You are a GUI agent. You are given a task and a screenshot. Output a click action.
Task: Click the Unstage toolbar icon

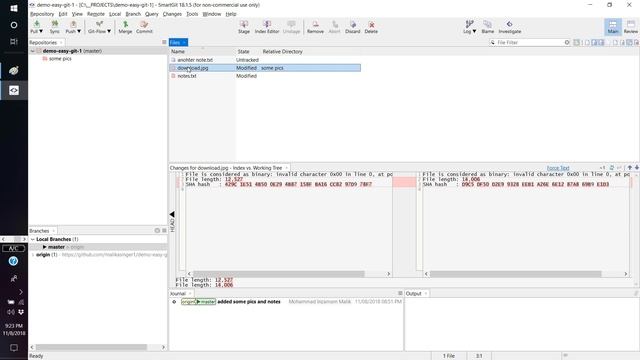tap(291, 27)
